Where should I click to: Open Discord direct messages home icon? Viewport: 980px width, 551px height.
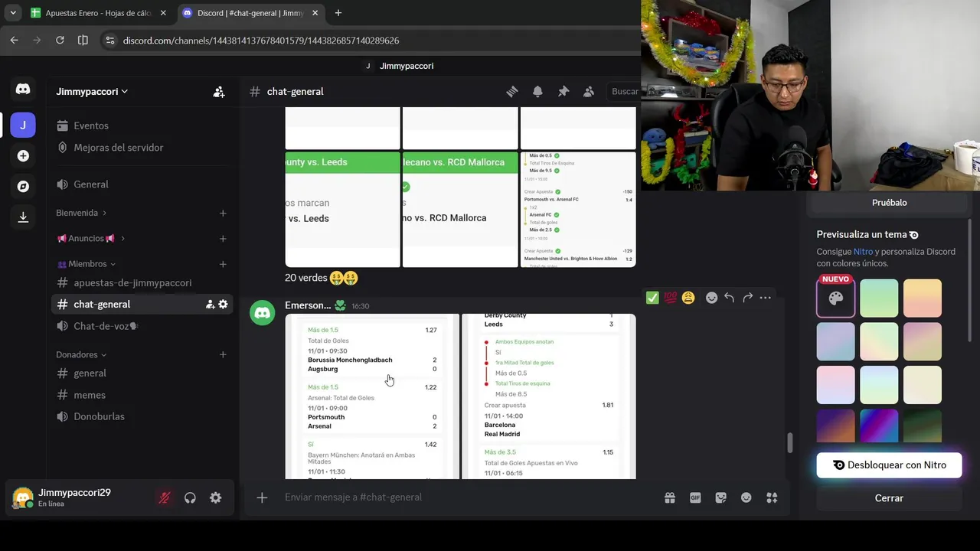pyautogui.click(x=23, y=90)
